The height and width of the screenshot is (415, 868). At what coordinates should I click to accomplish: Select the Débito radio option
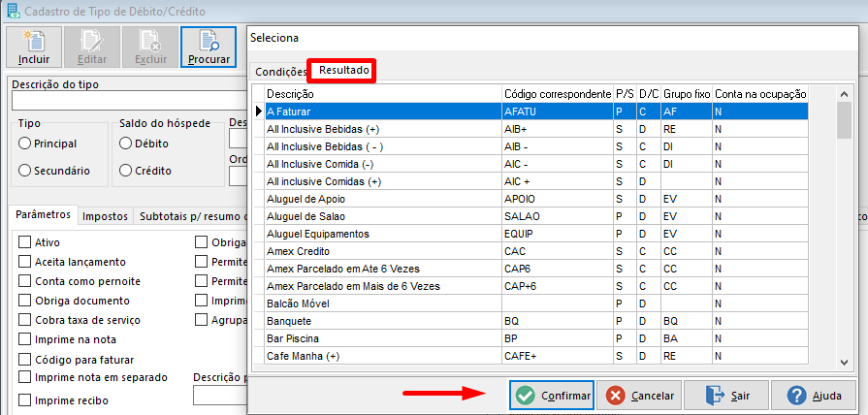click(145, 144)
